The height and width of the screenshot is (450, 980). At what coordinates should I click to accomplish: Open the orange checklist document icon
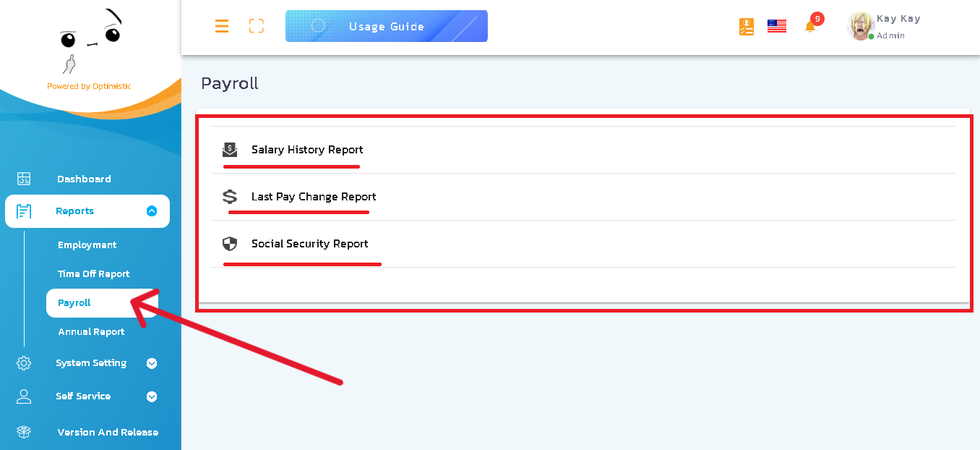click(747, 27)
